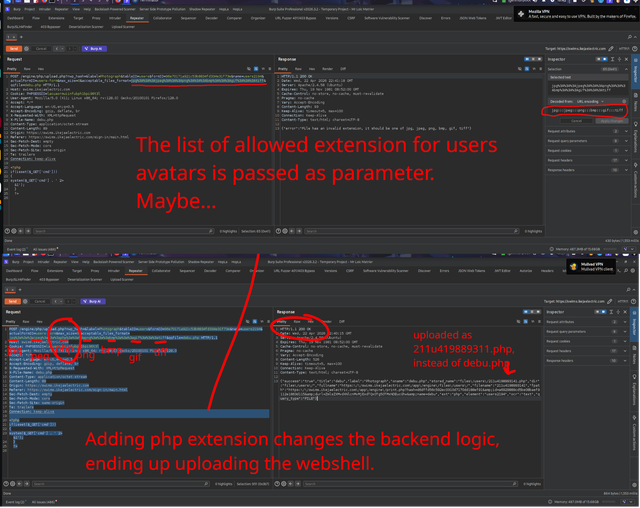Open Upload Scanner tab in top window

pyautogui.click(x=123, y=27)
